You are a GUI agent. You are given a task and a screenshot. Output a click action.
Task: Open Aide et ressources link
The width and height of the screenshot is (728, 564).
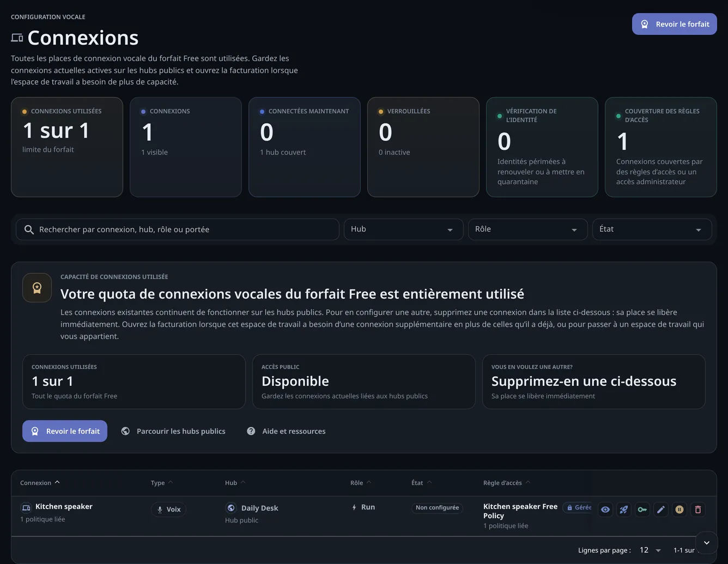pyautogui.click(x=287, y=431)
